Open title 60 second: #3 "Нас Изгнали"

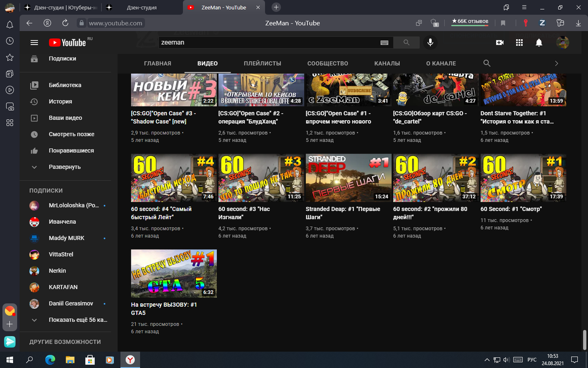click(244, 212)
